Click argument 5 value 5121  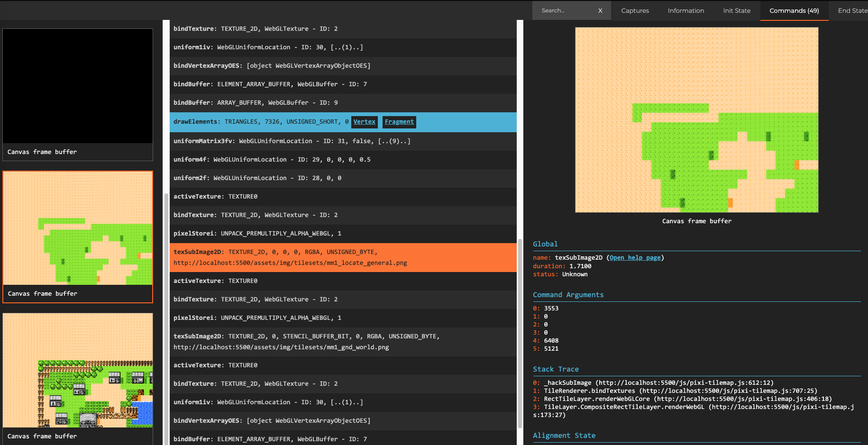click(551, 349)
